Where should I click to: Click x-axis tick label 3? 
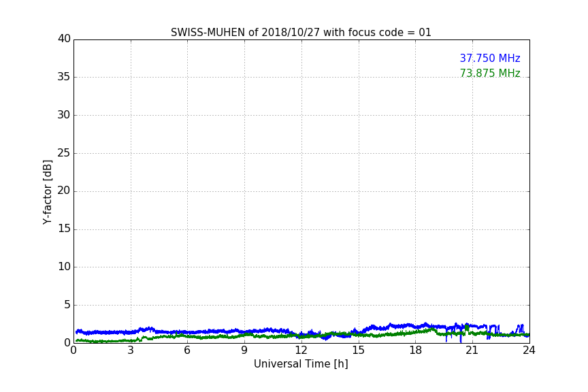[x=131, y=350]
